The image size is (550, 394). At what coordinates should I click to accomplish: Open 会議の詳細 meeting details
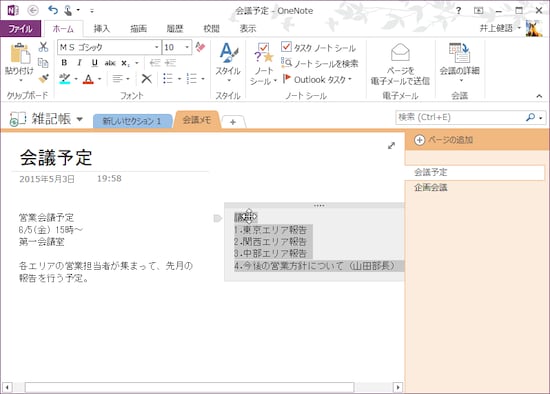pos(460,62)
